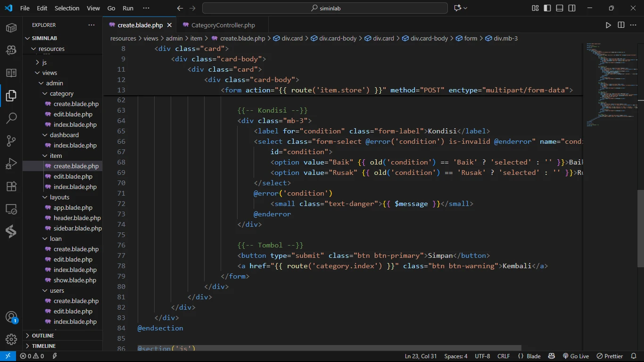644x362 pixels.
Task: Click Prettier in status bar
Action: [x=610, y=356]
